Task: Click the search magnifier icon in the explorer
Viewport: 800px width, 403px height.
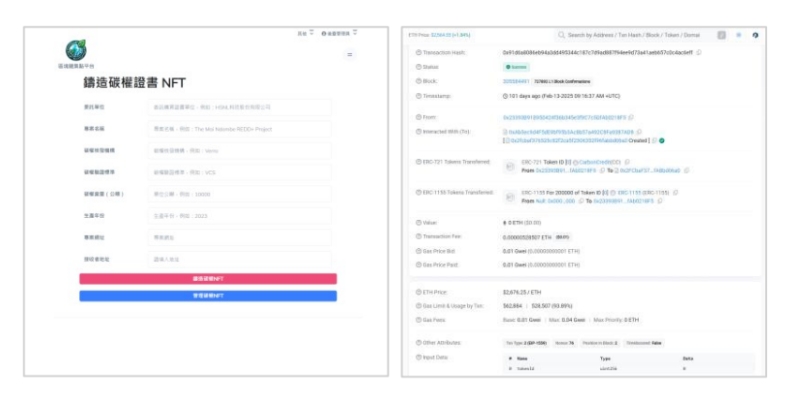Action: tap(561, 35)
